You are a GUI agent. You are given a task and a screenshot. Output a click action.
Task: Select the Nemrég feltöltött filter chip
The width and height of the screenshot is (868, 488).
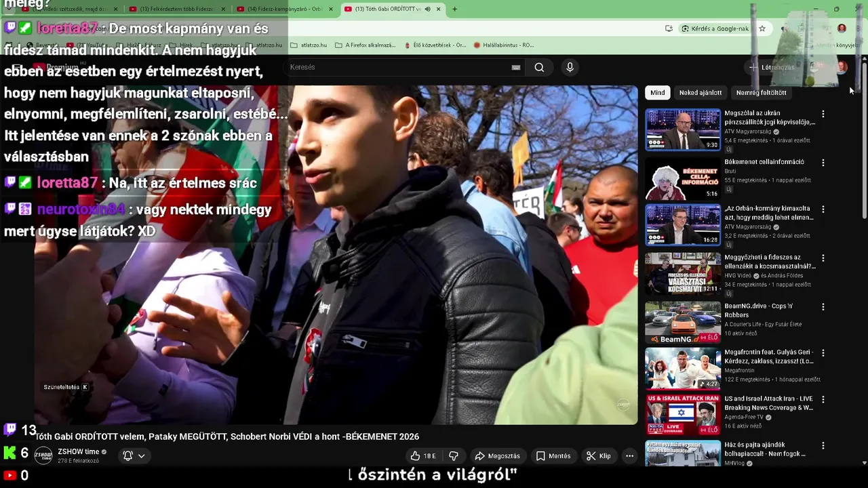762,93
